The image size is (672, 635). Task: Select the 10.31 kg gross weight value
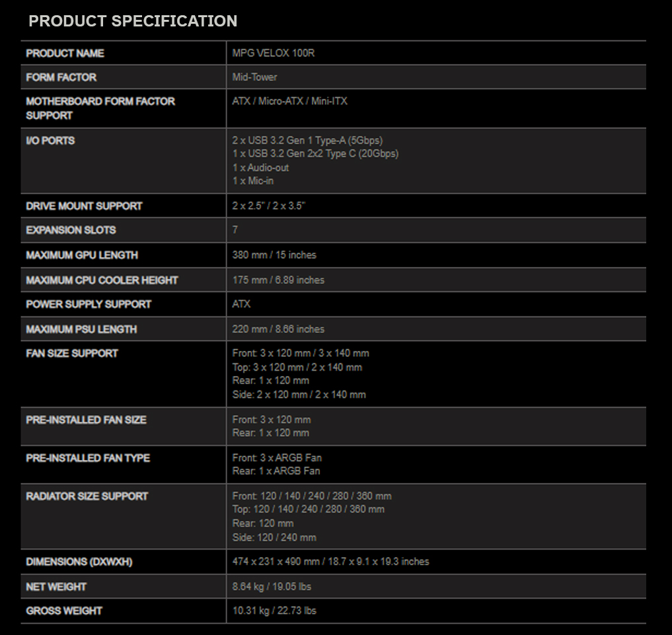[x=274, y=611]
